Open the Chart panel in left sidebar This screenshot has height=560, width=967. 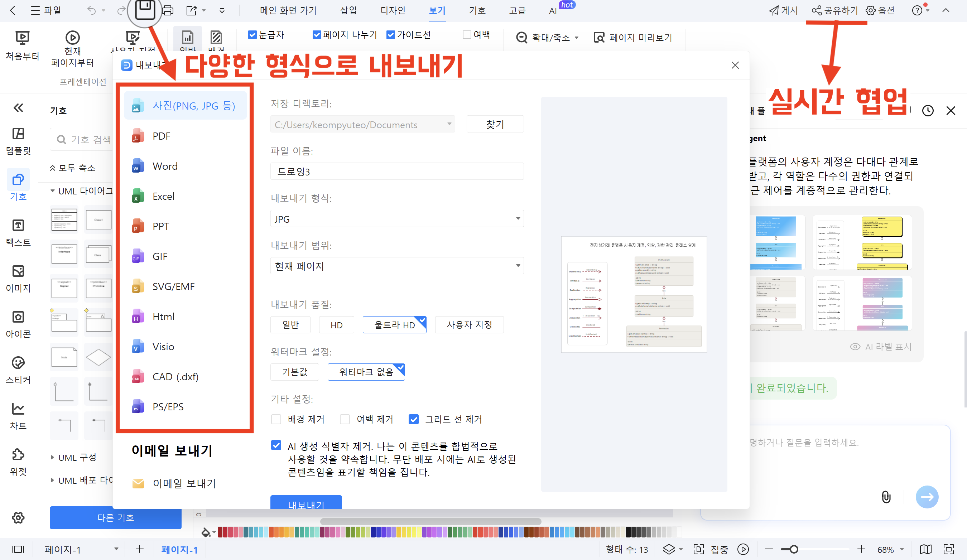(18, 416)
